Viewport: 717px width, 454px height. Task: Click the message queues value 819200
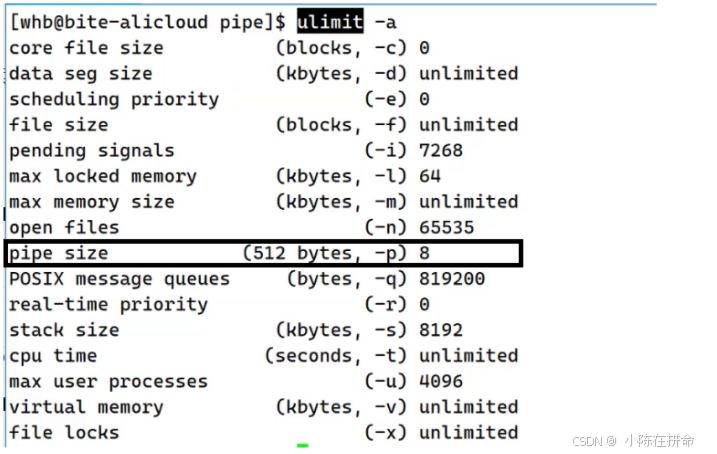[452, 279]
